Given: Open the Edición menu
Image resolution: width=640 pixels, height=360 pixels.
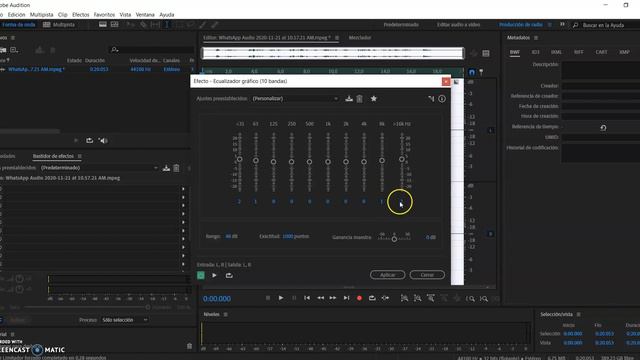Looking at the screenshot, I should point(16,15).
